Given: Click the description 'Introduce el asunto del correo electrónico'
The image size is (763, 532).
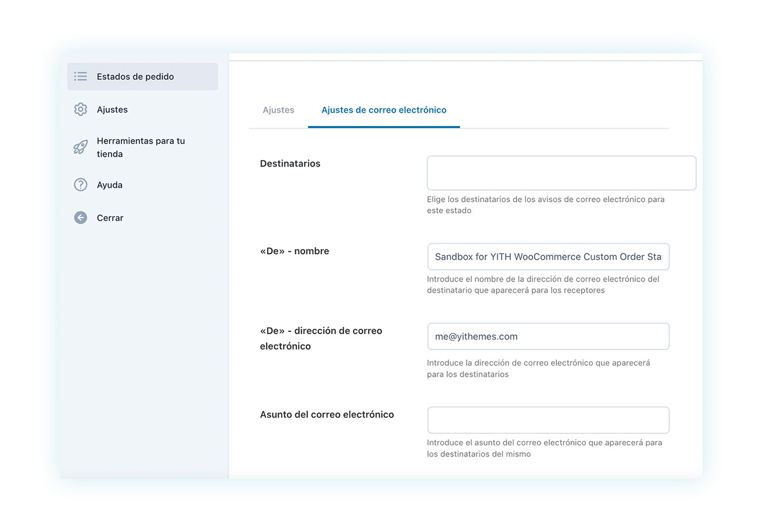Looking at the screenshot, I should pos(545,448).
